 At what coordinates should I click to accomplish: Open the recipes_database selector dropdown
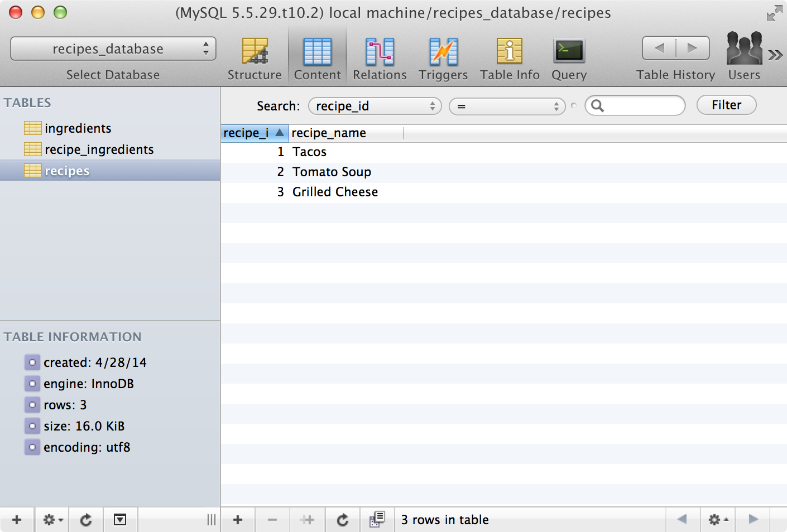point(113,49)
